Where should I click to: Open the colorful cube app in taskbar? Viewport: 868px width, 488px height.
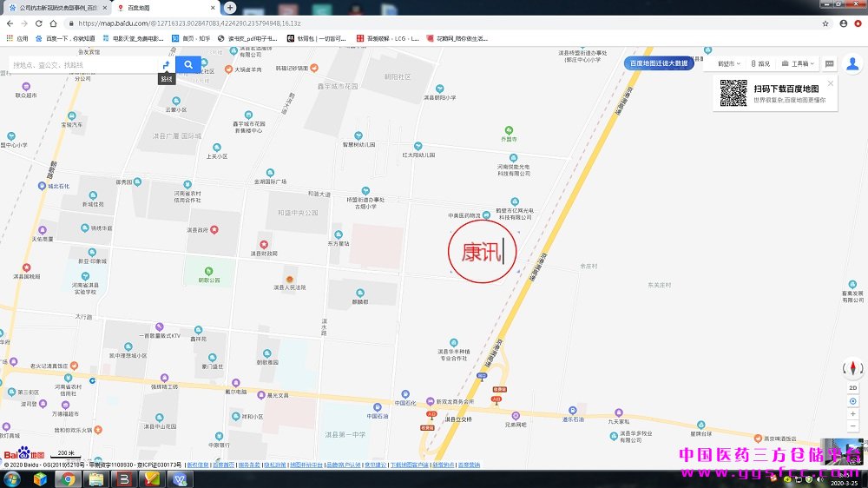point(40,479)
